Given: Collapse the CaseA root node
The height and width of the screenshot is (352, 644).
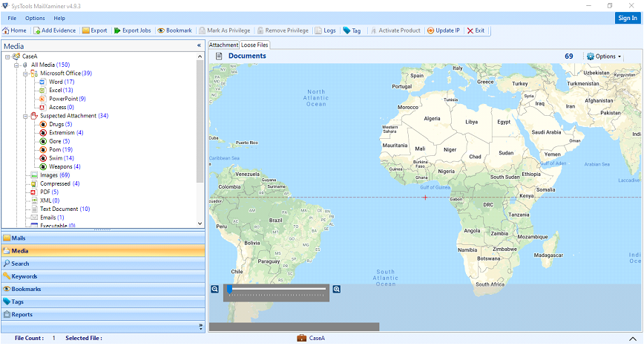Looking at the screenshot, I should 7,56.
